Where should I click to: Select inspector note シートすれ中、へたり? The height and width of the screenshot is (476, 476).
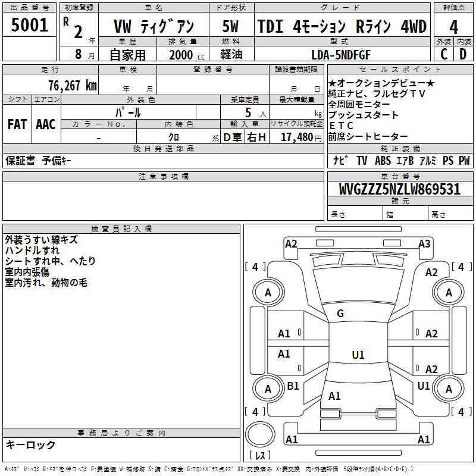(50, 261)
